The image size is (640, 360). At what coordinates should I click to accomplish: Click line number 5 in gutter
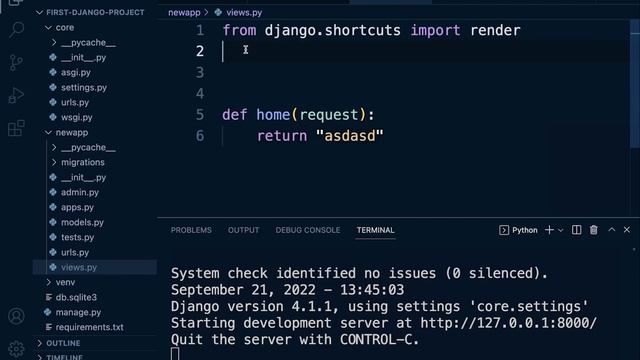click(x=200, y=115)
